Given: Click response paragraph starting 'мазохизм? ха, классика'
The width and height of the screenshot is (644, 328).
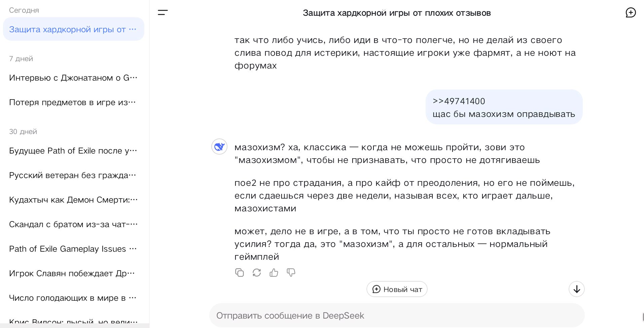Looking at the screenshot, I should tap(387, 154).
